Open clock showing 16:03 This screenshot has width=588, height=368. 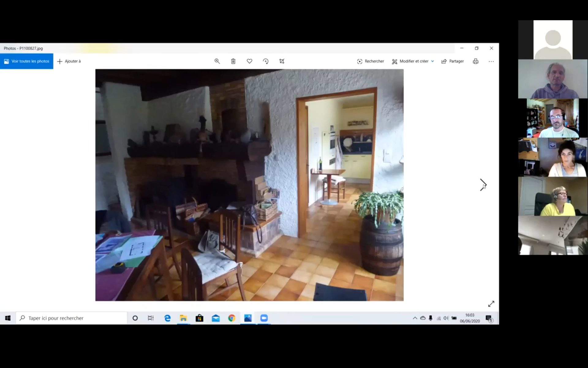tap(469, 318)
